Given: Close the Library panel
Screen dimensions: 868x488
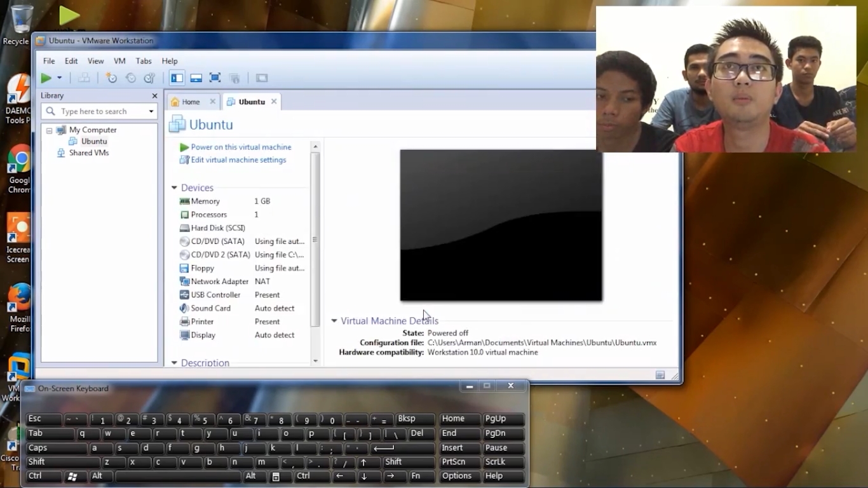Looking at the screenshot, I should point(154,96).
